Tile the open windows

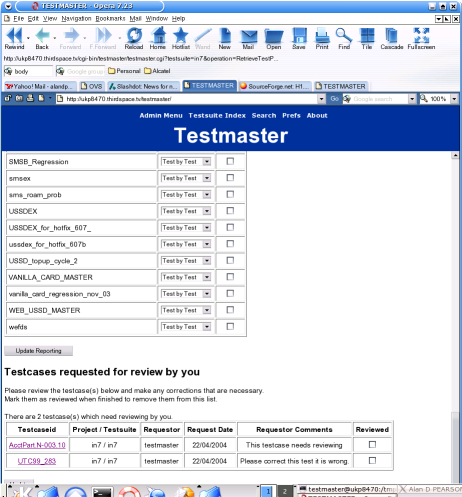[x=367, y=38]
